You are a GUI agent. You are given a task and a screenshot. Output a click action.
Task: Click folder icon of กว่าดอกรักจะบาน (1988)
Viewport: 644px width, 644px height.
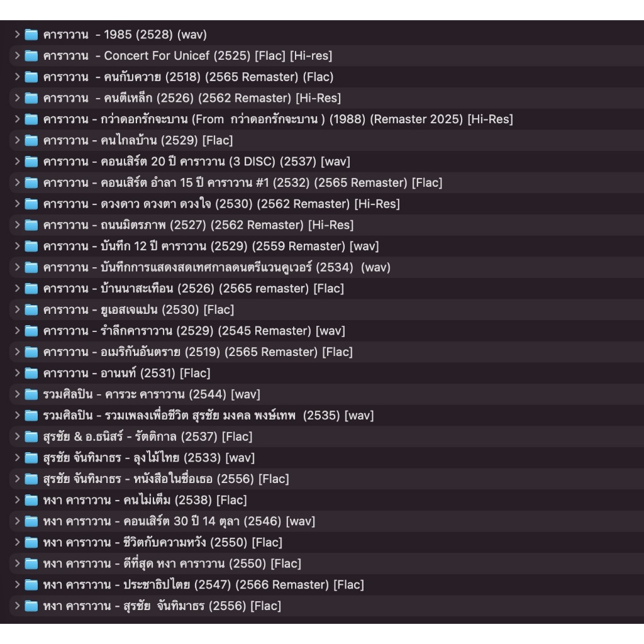coord(31,119)
